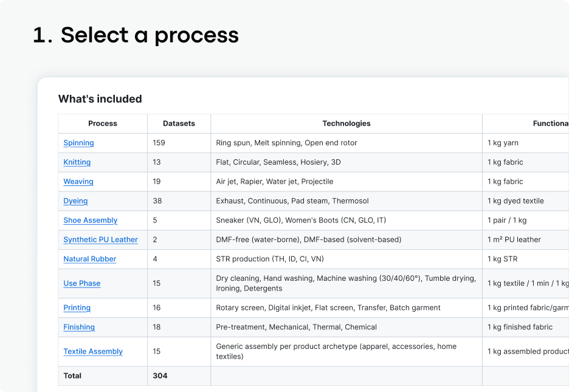Open the Synthetic PU Leather link
The height and width of the screenshot is (392, 569).
[100, 239]
